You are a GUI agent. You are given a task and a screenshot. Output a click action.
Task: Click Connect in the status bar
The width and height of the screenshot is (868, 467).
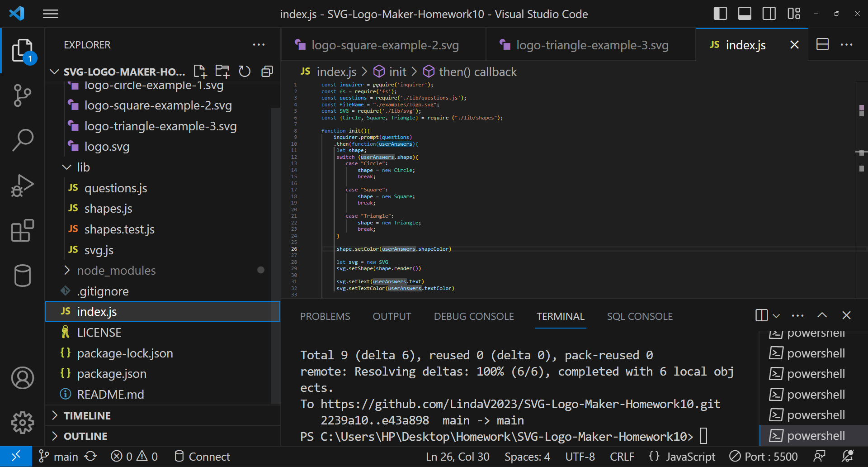[x=202, y=456]
